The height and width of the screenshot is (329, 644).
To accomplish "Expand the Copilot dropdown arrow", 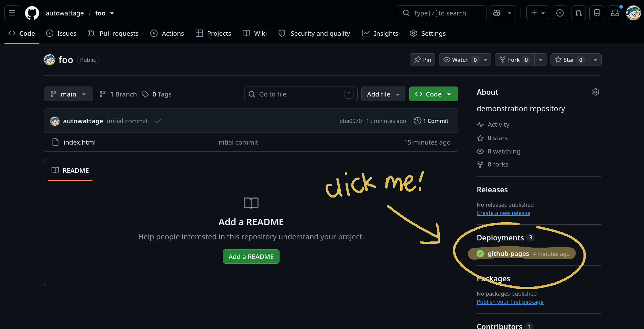I will tap(510, 13).
